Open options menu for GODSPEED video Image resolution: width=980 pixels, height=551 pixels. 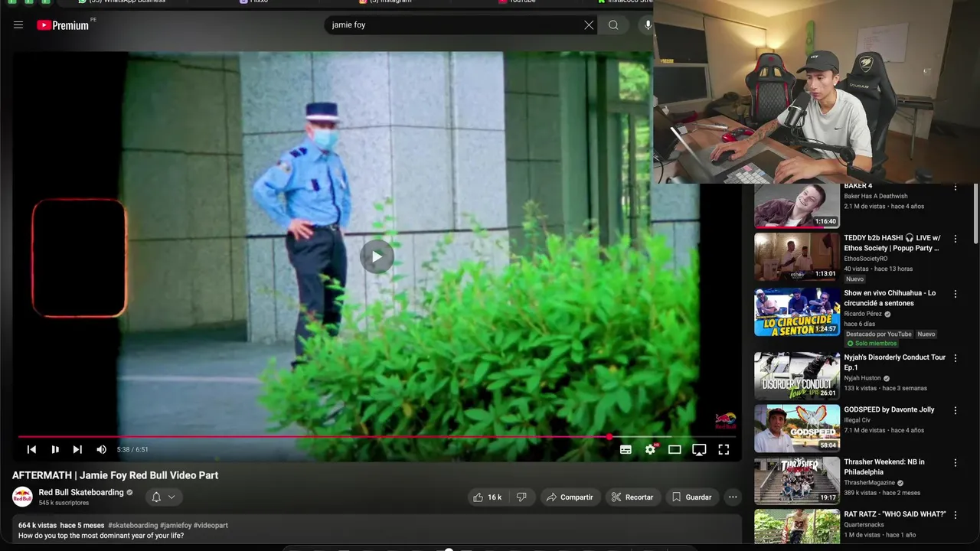point(955,410)
